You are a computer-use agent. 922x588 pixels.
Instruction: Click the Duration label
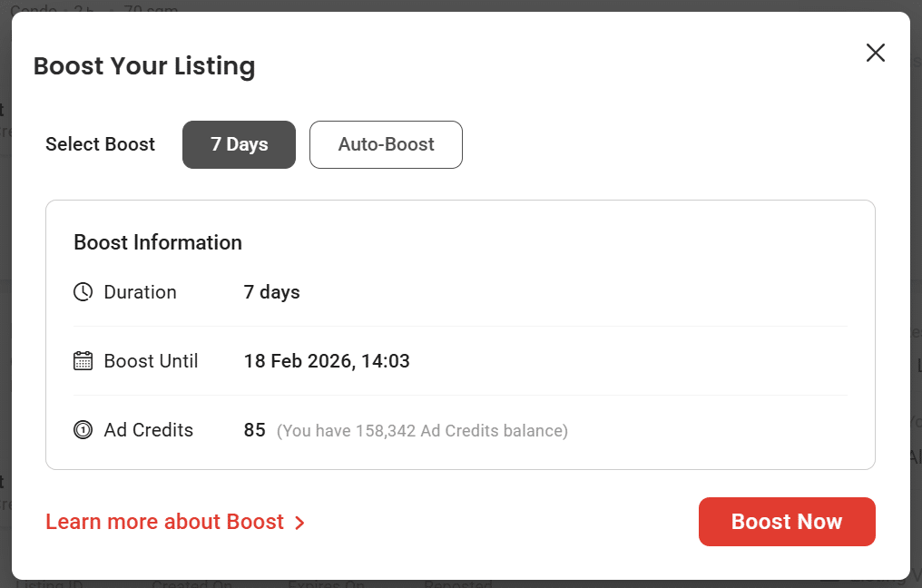pos(140,292)
